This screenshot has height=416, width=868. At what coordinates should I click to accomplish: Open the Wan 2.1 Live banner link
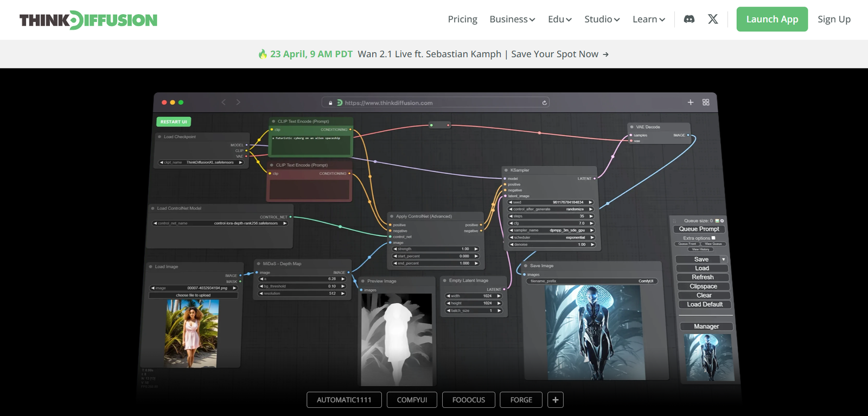433,54
